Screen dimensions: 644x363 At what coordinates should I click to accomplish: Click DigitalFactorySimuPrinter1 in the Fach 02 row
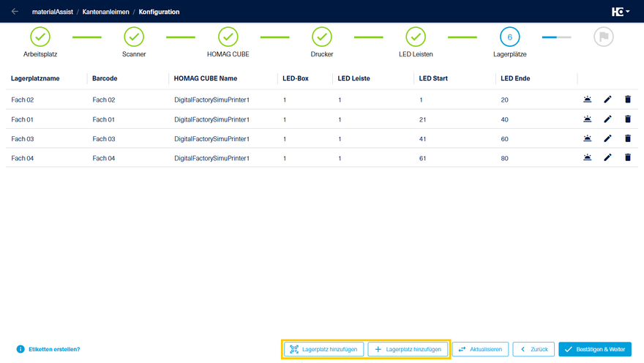pyautogui.click(x=211, y=100)
